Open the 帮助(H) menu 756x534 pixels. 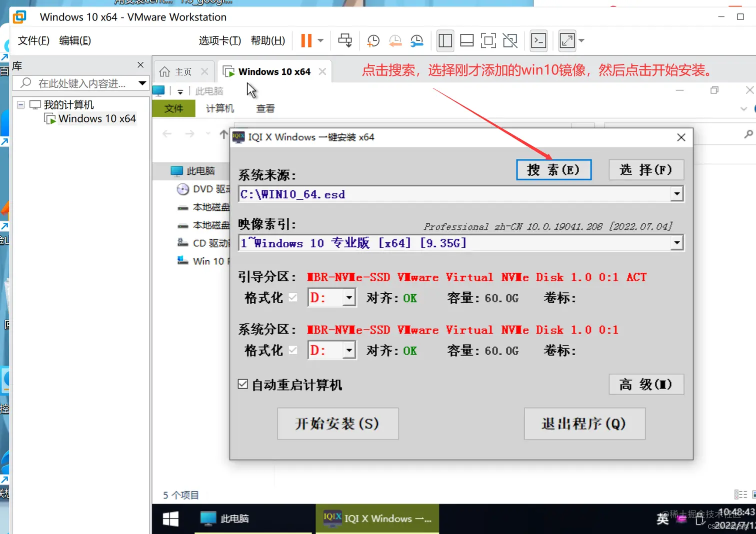(268, 40)
